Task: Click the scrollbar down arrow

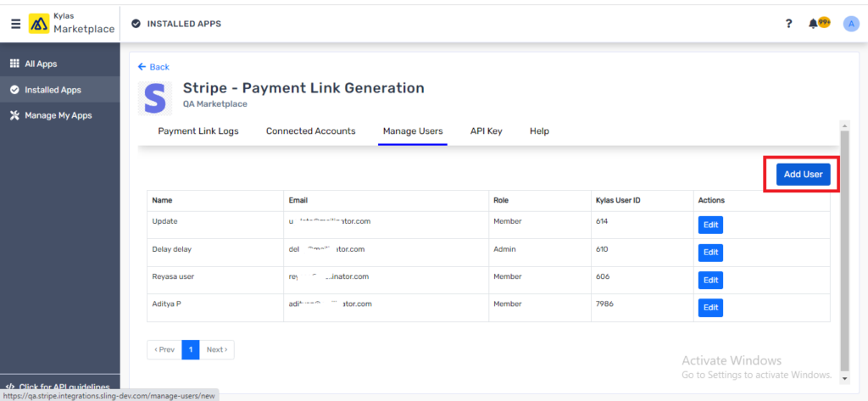Action: 844,378
